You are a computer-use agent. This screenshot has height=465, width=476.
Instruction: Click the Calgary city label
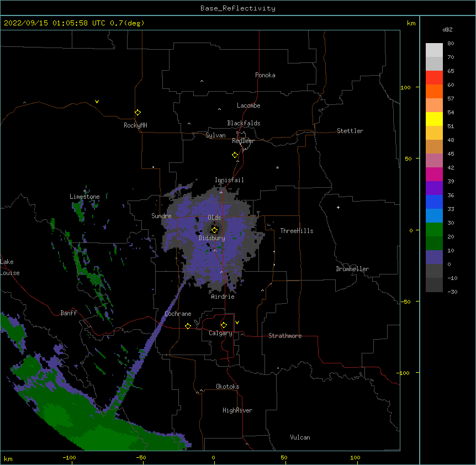point(220,333)
